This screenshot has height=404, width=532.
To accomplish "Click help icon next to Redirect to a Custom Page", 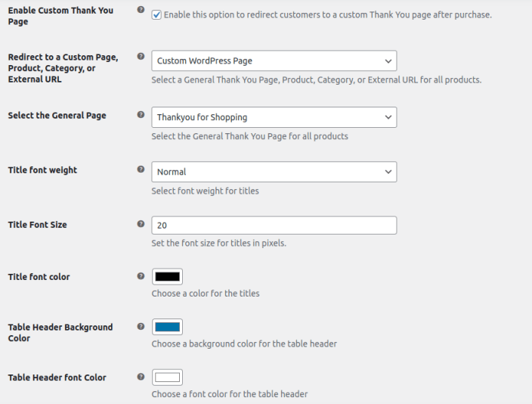I will point(141,57).
